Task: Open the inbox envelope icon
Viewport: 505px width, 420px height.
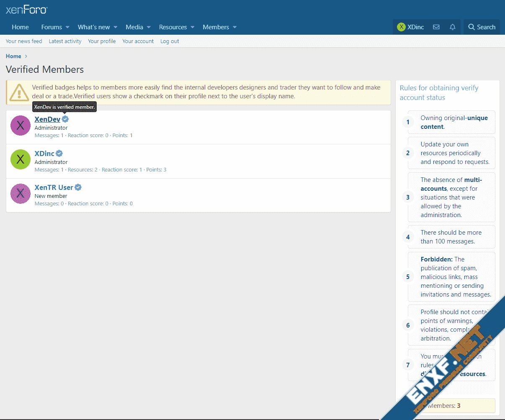Action: pos(436,27)
